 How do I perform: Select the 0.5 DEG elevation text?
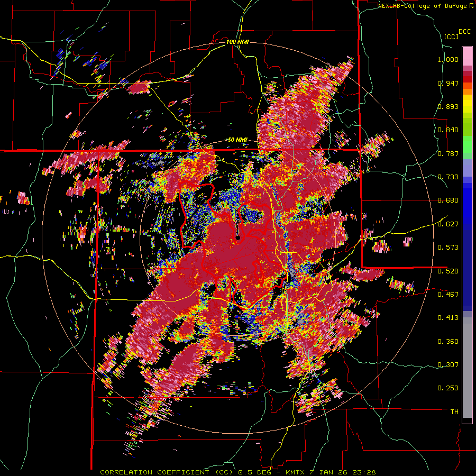(255, 472)
